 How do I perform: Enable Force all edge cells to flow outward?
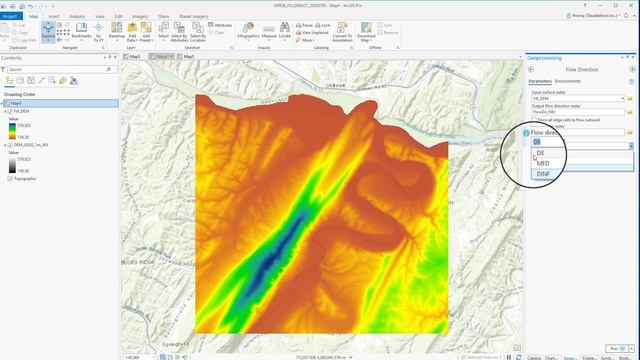coord(534,120)
